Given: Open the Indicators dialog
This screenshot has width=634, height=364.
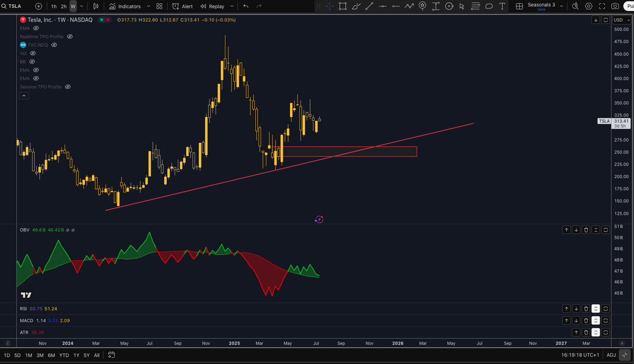Looking at the screenshot, I should pyautogui.click(x=125, y=6).
